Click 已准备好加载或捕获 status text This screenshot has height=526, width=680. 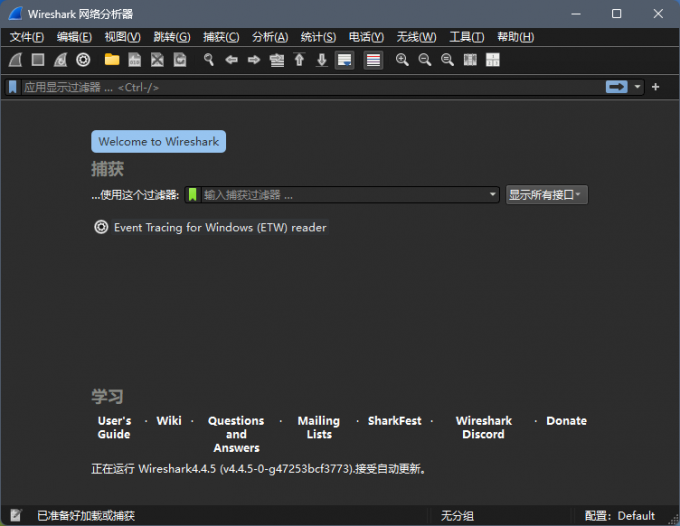point(86,516)
